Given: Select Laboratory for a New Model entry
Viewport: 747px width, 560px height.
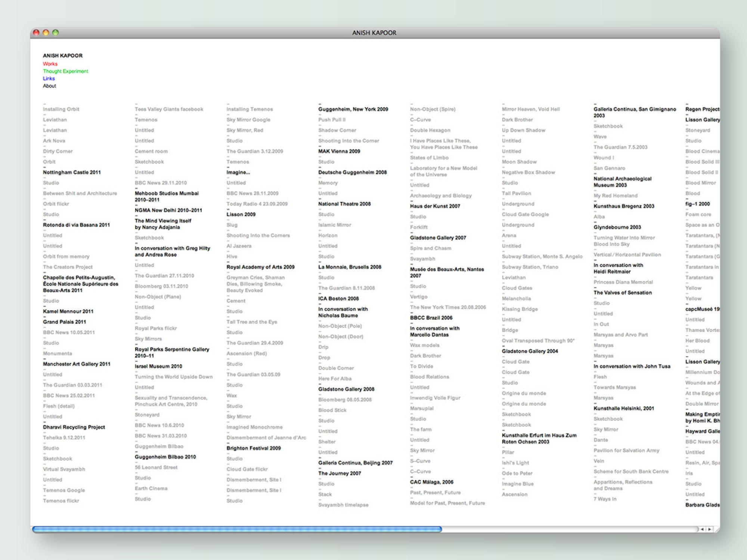Looking at the screenshot, I should (443, 171).
